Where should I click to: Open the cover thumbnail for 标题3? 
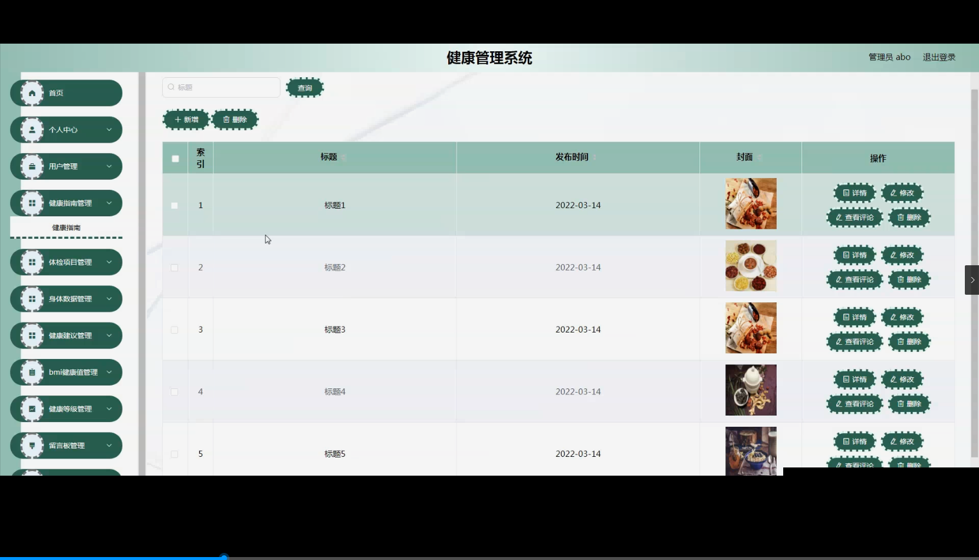point(751,328)
